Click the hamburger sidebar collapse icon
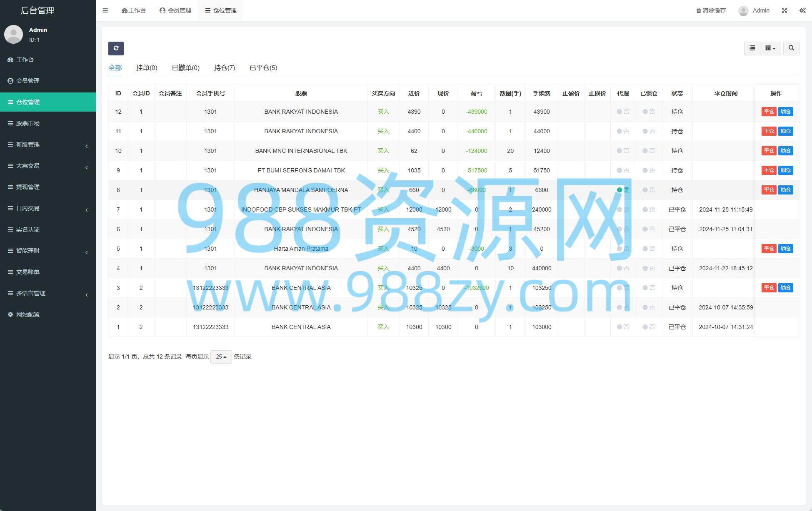 105,10
